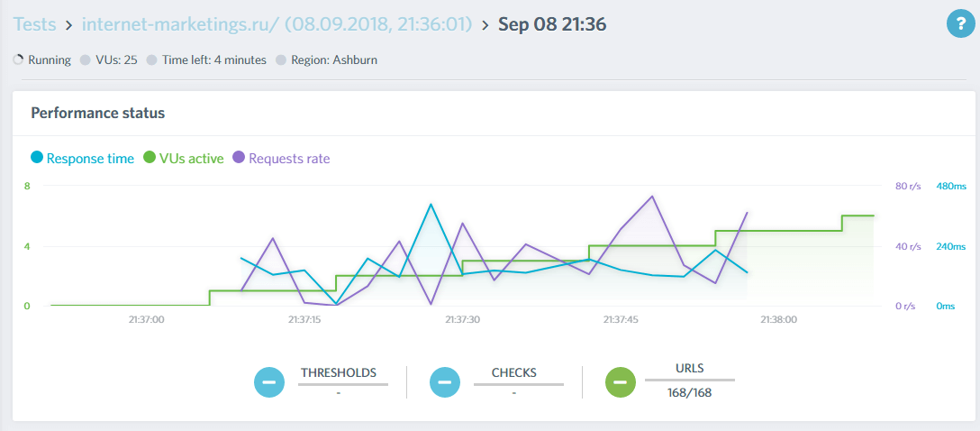980x431 pixels.
Task: Open the help question mark icon
Action: tap(960, 24)
